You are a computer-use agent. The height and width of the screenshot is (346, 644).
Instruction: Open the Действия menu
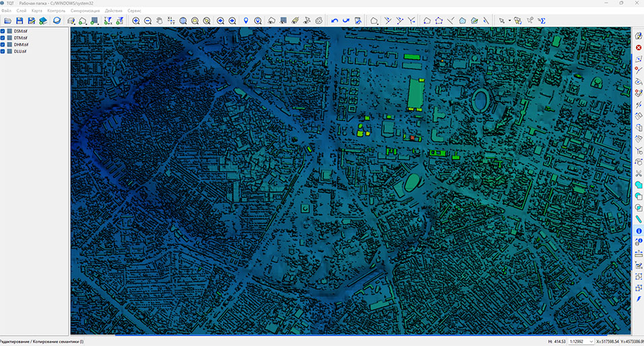113,11
